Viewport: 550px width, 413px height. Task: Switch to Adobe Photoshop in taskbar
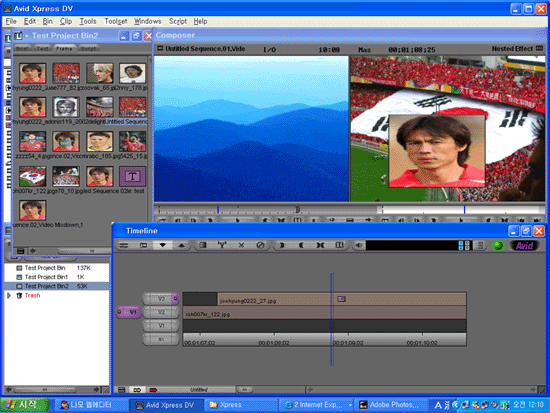coord(390,405)
